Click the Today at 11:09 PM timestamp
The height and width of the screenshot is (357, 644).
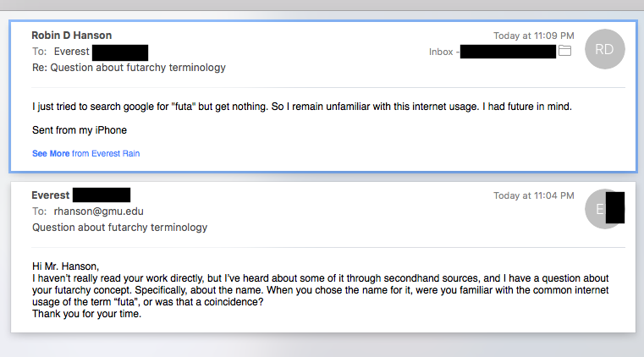point(534,36)
